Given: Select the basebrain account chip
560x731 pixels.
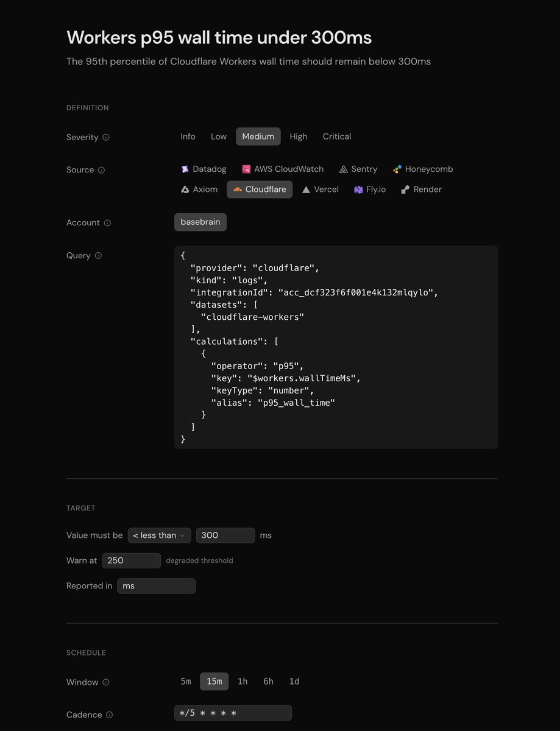Looking at the screenshot, I should [x=200, y=222].
